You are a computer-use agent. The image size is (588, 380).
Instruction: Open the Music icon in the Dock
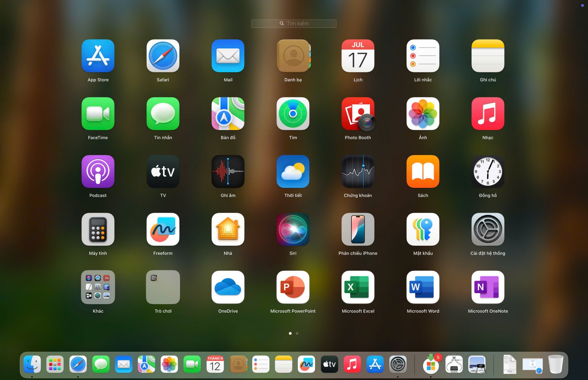(x=352, y=364)
